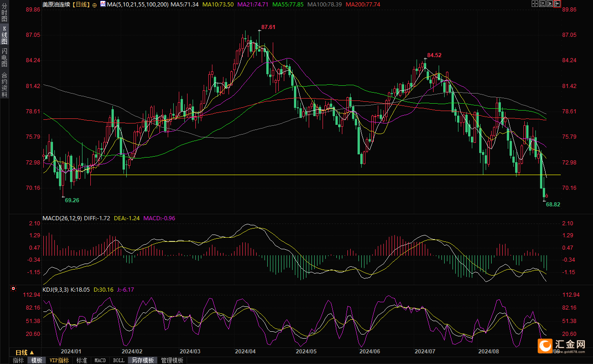The width and height of the screenshot is (593, 364).
Task: Click the 84.52 peak price marker
Action: (434, 55)
